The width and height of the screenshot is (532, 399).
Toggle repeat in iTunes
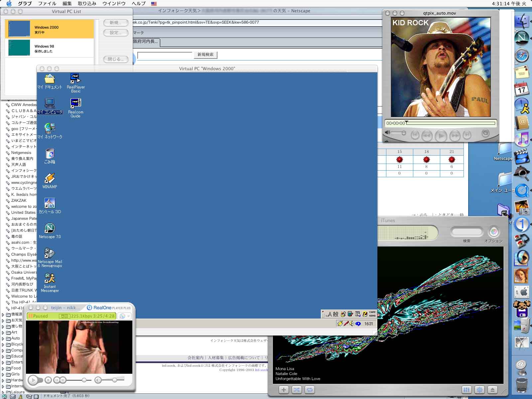pyautogui.click(x=310, y=390)
